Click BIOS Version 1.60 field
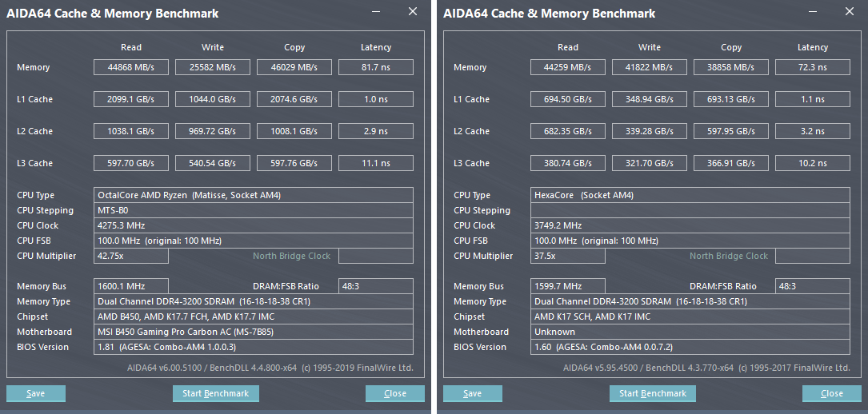Image resolution: width=868 pixels, height=414 pixels. pyautogui.click(x=690, y=347)
